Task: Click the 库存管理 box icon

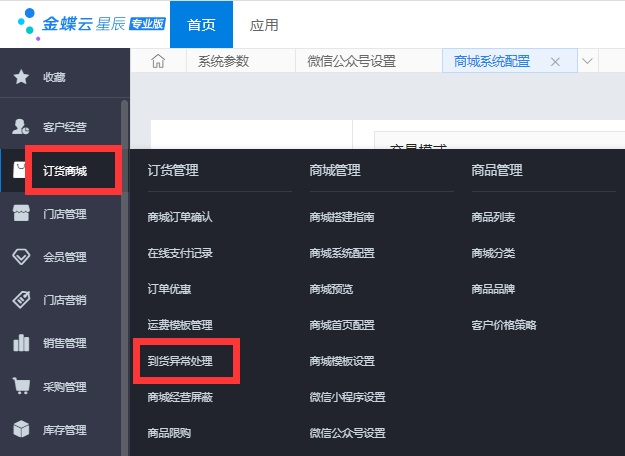Action: click(x=20, y=429)
